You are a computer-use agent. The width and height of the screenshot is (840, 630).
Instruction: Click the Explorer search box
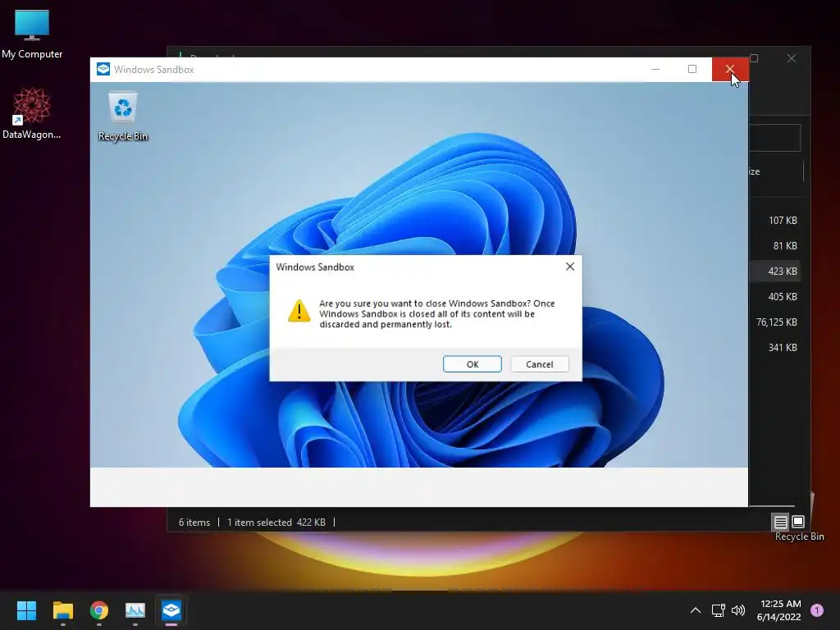tap(774, 138)
